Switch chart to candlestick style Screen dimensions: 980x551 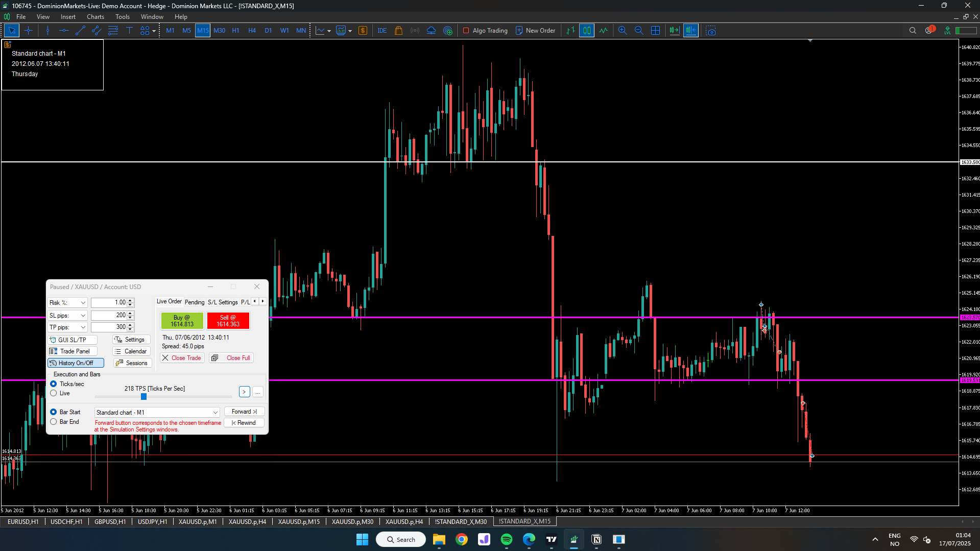(x=587, y=31)
